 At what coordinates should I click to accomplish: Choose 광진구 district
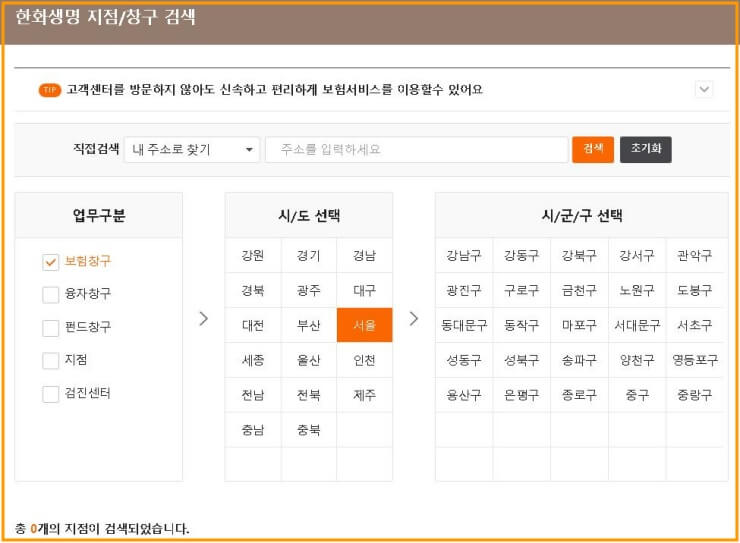pos(464,290)
